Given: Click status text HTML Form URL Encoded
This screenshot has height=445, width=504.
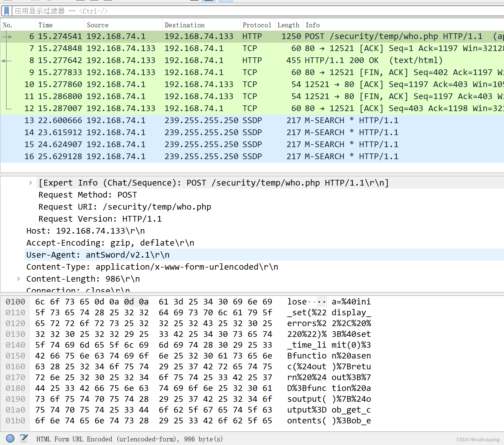Looking at the screenshot, I should pyautogui.click(x=130, y=439).
